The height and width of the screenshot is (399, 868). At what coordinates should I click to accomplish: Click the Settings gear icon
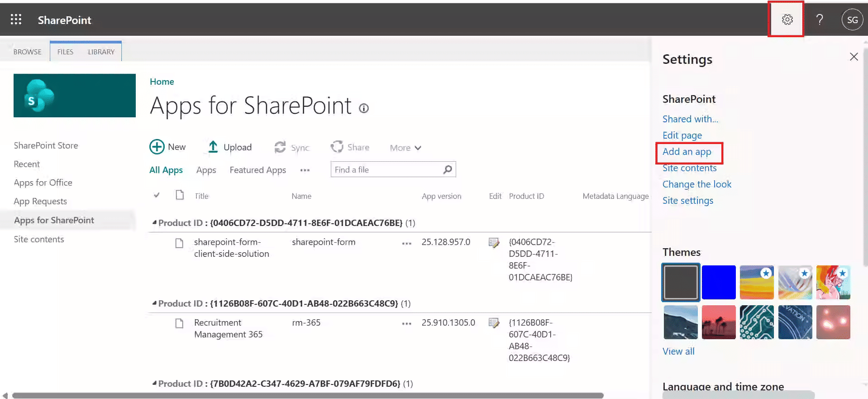tap(787, 19)
